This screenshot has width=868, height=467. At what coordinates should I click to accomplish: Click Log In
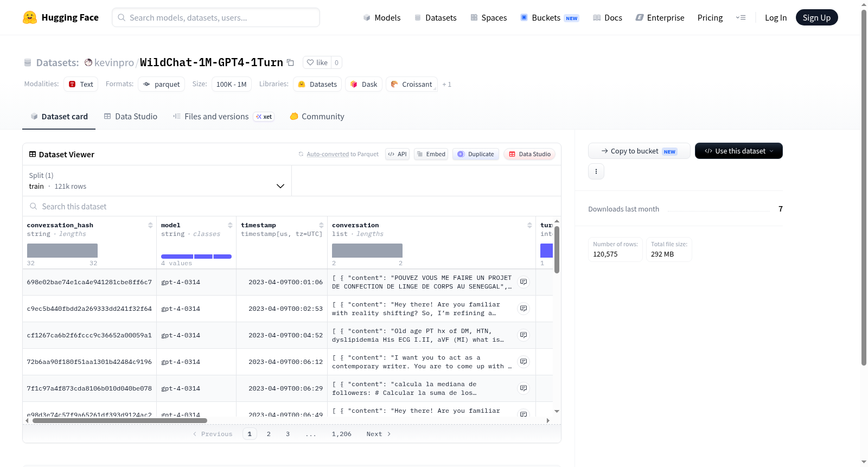tap(776, 17)
